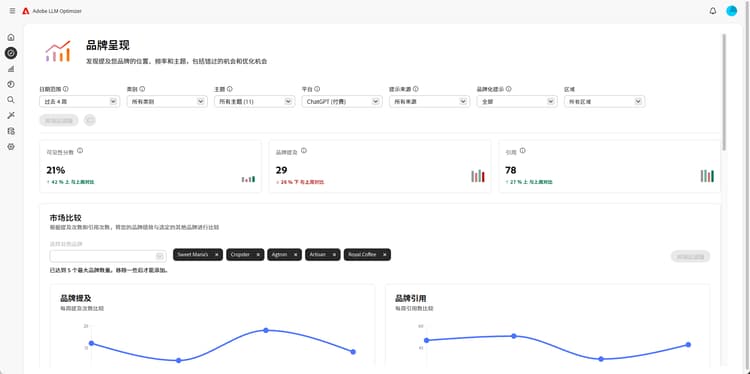
Task: Open the 区域 dropdown showing 所有区域
Action: click(x=605, y=101)
